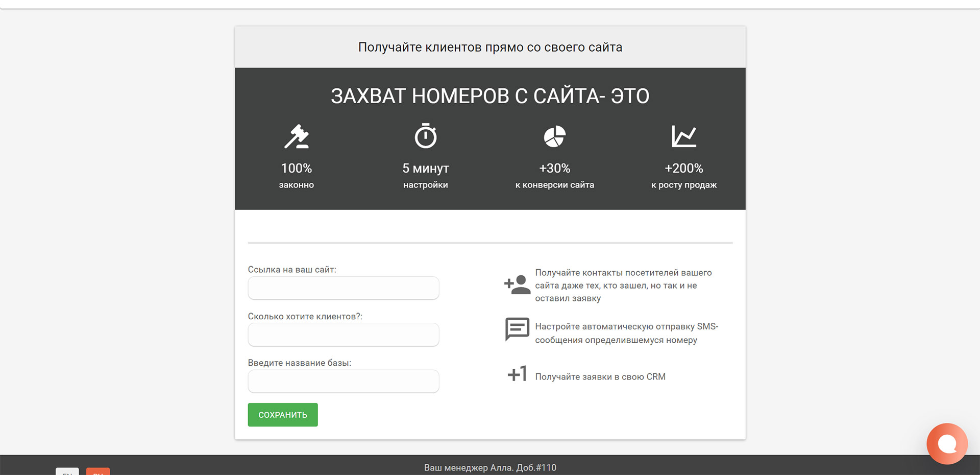Click the 'ЗАХВАТ НОМЕРОВ С САЙТА- ЭТО' heading

(490, 96)
